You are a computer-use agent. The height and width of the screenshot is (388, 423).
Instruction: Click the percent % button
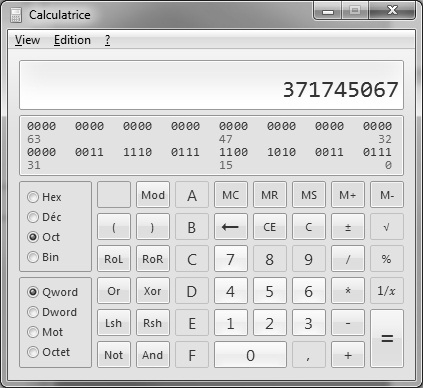(x=387, y=259)
